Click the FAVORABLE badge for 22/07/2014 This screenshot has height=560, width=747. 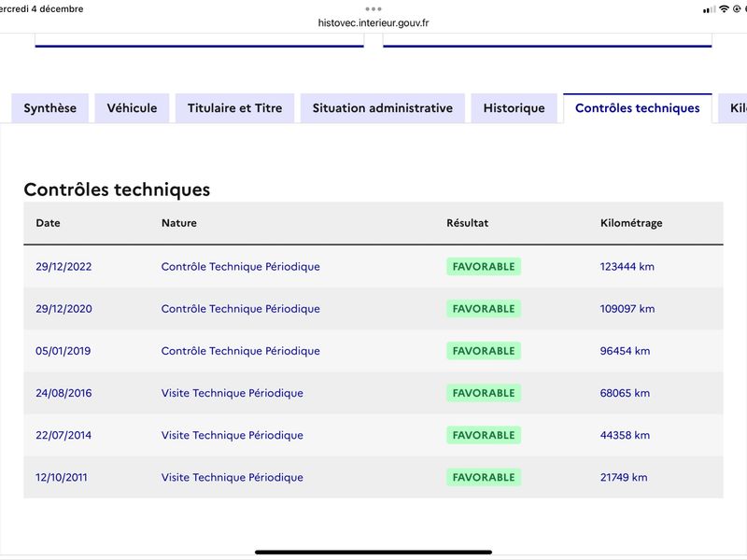[x=484, y=435]
